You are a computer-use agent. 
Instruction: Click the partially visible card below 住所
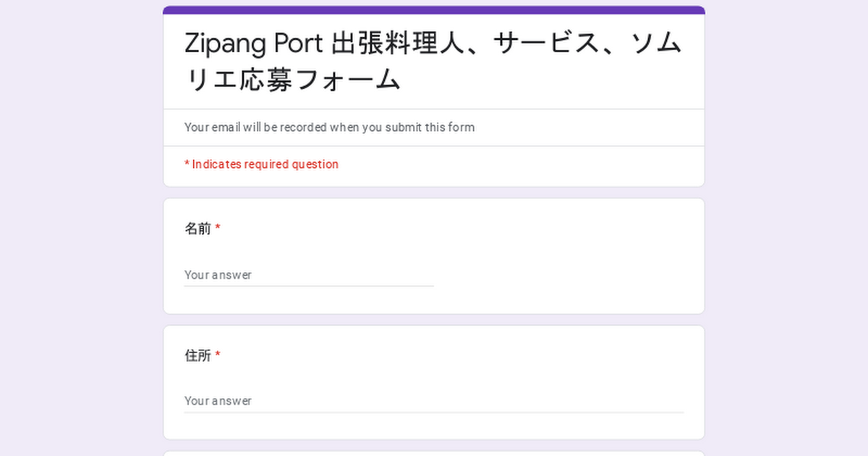tap(434, 453)
